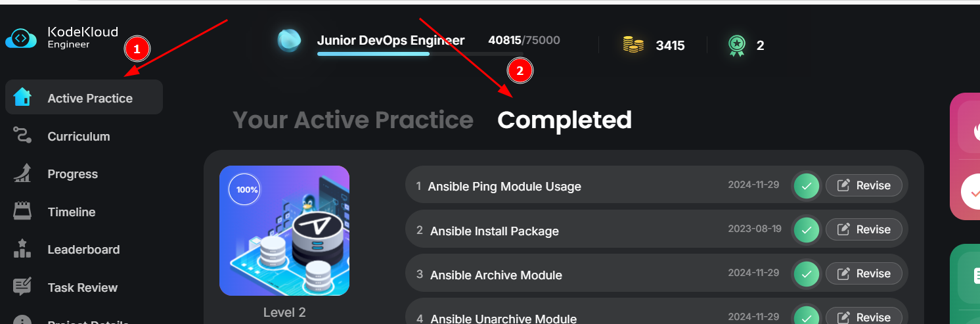The image size is (980, 324).
Task: Switch to Your Active Practice tab
Action: [x=353, y=120]
